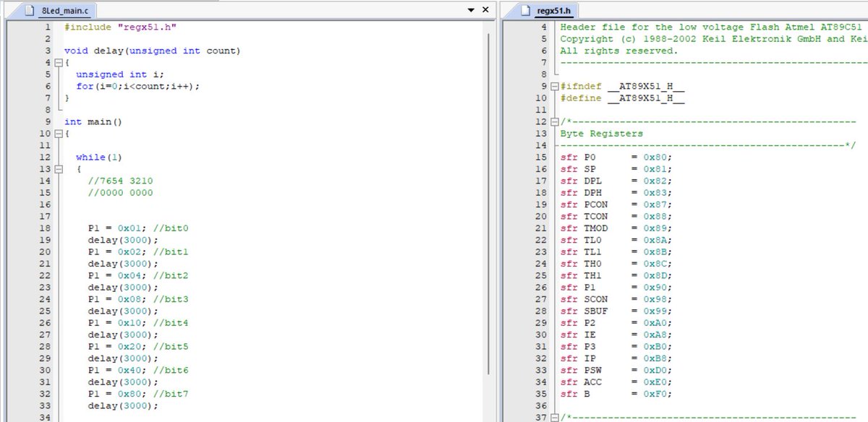Click the for(i=0;i<count;i++); loop line
This screenshot has width=868, height=422.
click(137, 86)
